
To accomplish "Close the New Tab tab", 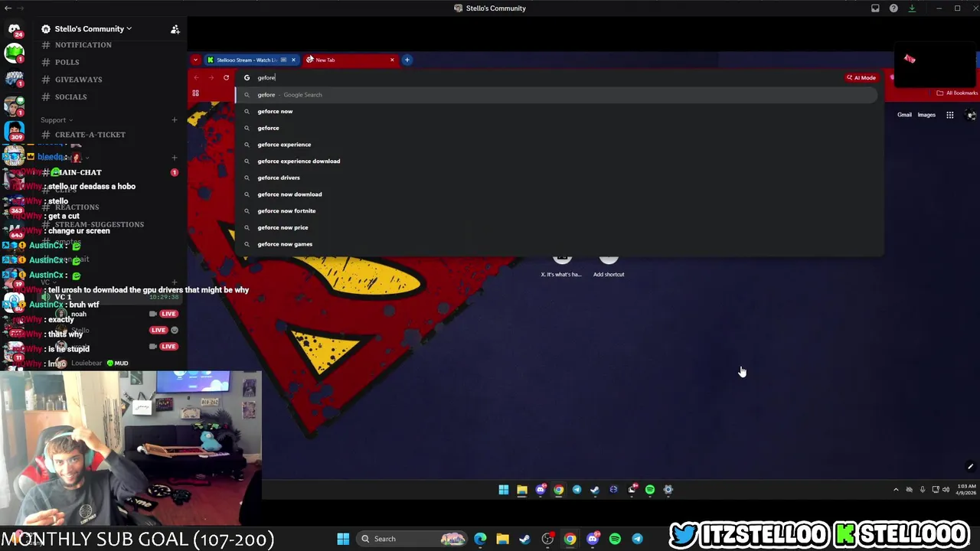I will click(x=392, y=60).
